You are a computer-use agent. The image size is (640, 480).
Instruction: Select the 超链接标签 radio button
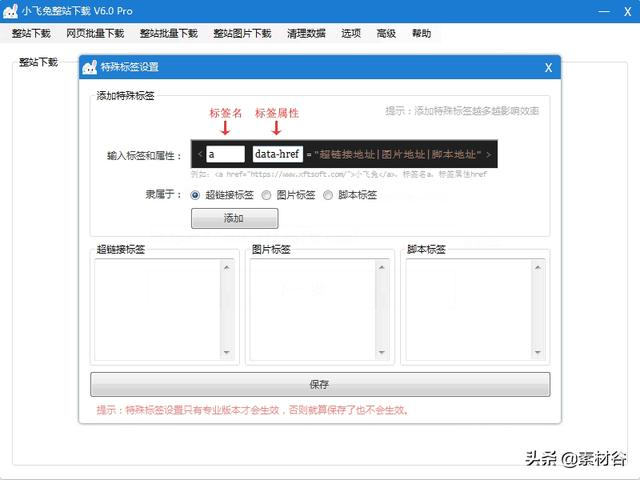click(x=195, y=195)
